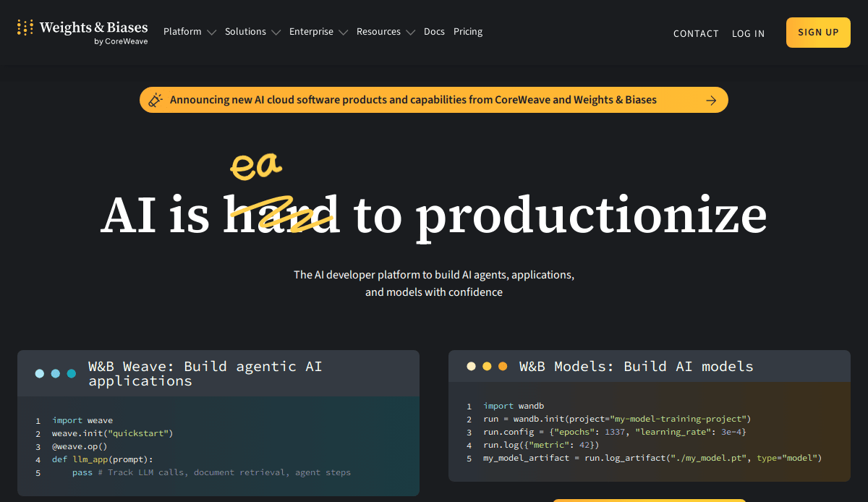This screenshot has height=502, width=868.
Task: Open the CoreWeave announcement banner text
Action: (413, 100)
